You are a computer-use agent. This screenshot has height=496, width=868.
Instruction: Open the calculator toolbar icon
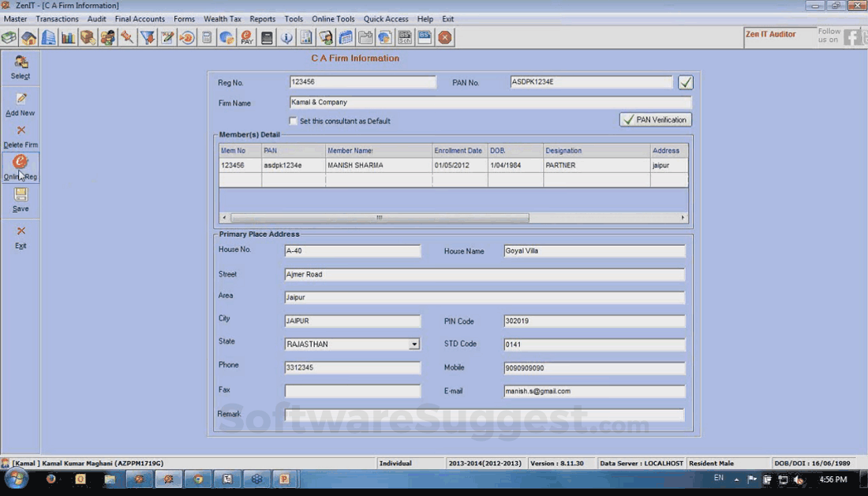point(207,37)
